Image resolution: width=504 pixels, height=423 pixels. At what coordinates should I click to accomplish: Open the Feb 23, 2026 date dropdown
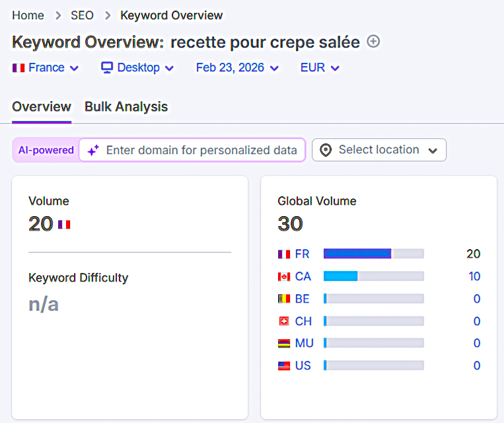(237, 68)
